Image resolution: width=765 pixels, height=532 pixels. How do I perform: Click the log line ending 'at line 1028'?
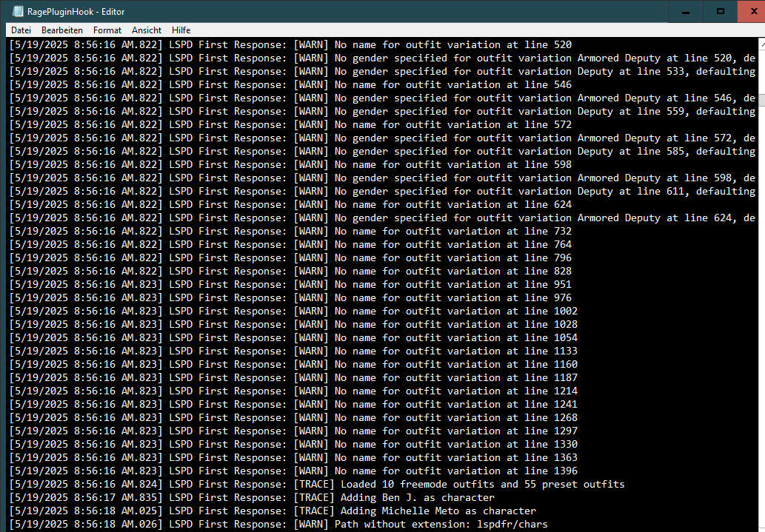[x=293, y=325]
